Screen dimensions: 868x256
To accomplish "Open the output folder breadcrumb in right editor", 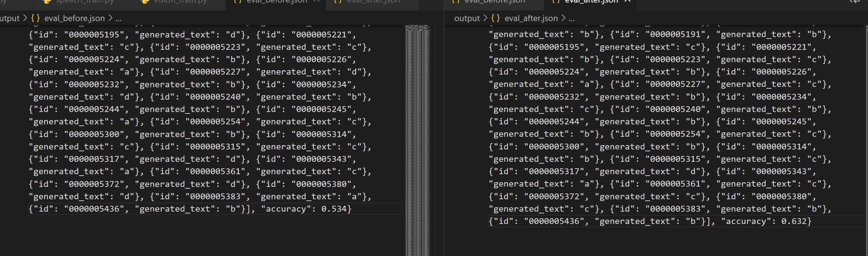I will point(467,18).
